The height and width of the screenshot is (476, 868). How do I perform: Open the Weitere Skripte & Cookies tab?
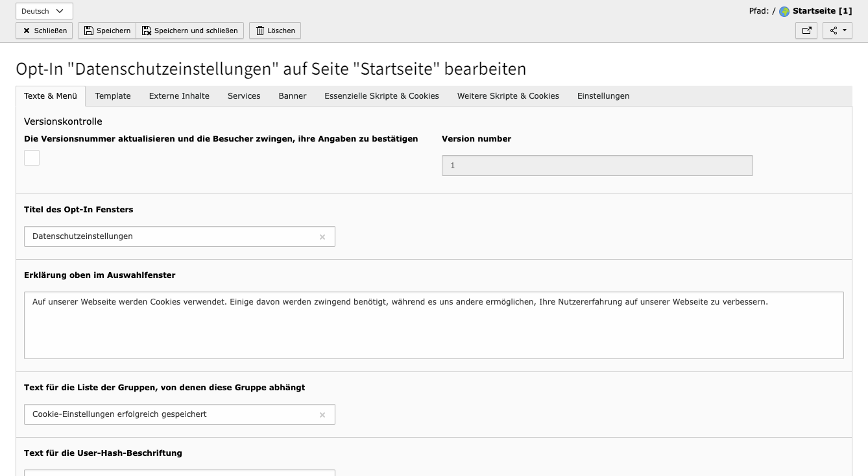(x=508, y=95)
